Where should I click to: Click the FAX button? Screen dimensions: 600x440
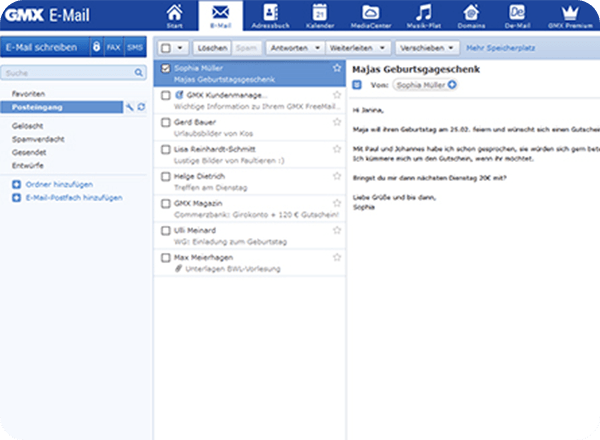click(113, 47)
